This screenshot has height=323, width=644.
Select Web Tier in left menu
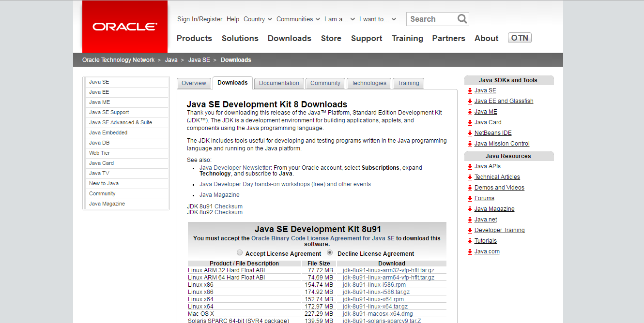99,153
